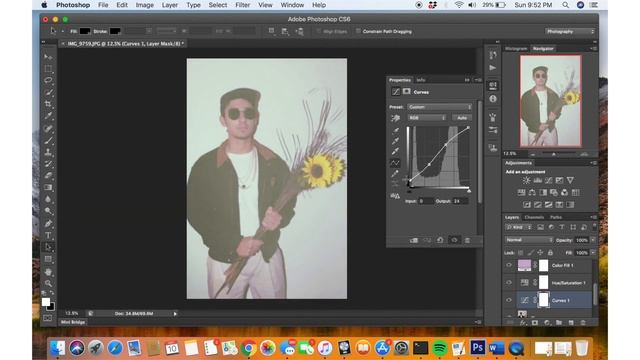640x360 pixels.
Task: Open the Normal blend mode dropdown
Action: pyautogui.click(x=529, y=240)
